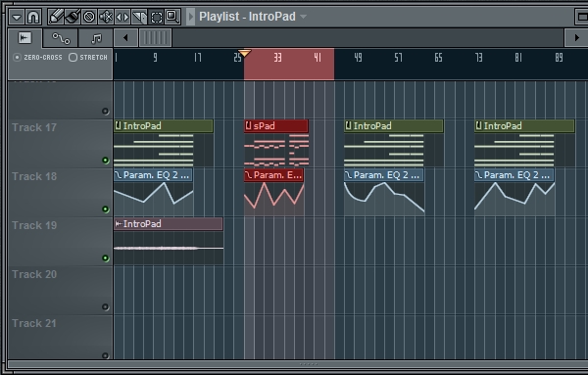Select the Track 19 label
The width and height of the screenshot is (588, 375).
(34, 225)
